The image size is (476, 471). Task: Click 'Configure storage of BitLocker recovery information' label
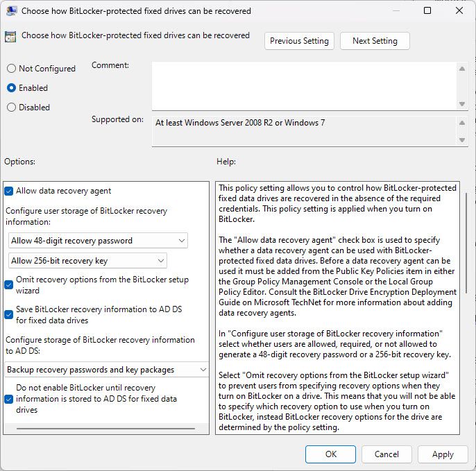click(x=100, y=345)
